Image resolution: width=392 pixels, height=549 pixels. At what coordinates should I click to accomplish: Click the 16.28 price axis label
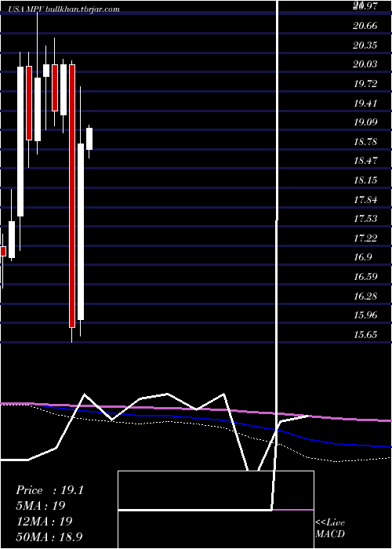pyautogui.click(x=365, y=296)
